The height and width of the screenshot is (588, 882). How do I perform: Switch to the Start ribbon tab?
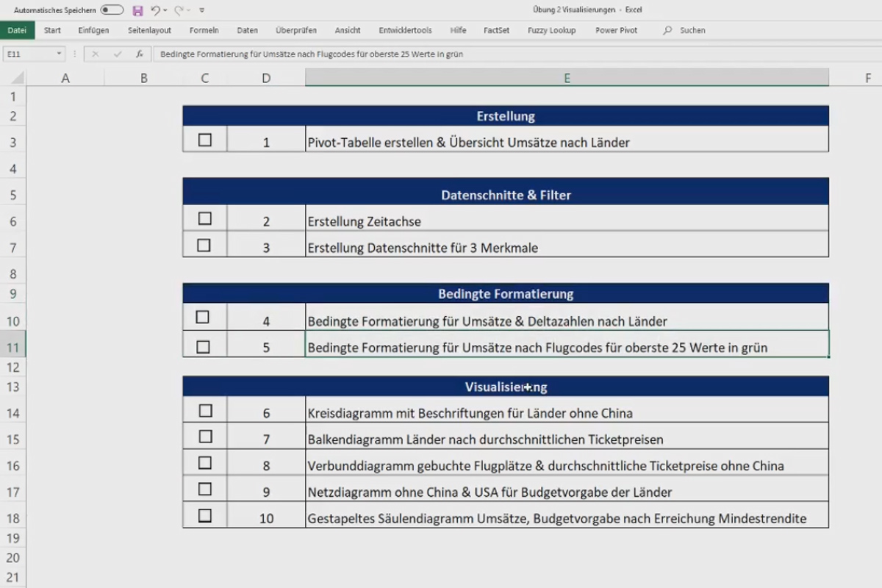coord(52,30)
